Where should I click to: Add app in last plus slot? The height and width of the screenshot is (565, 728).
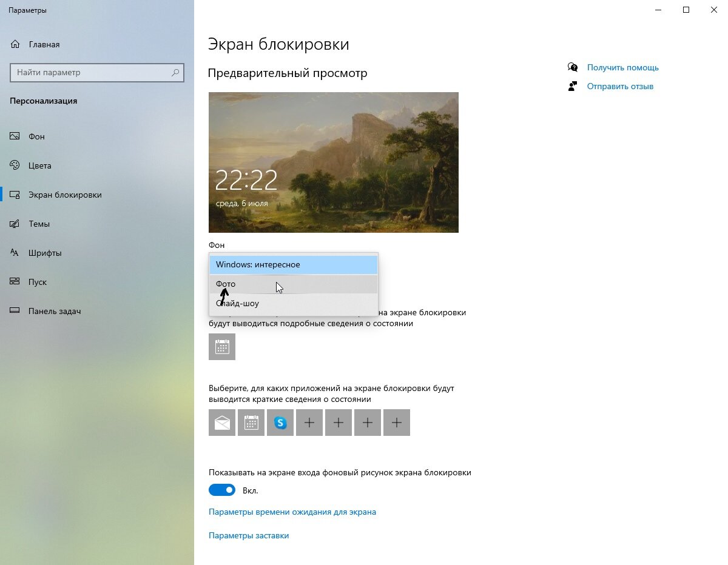[x=397, y=423]
